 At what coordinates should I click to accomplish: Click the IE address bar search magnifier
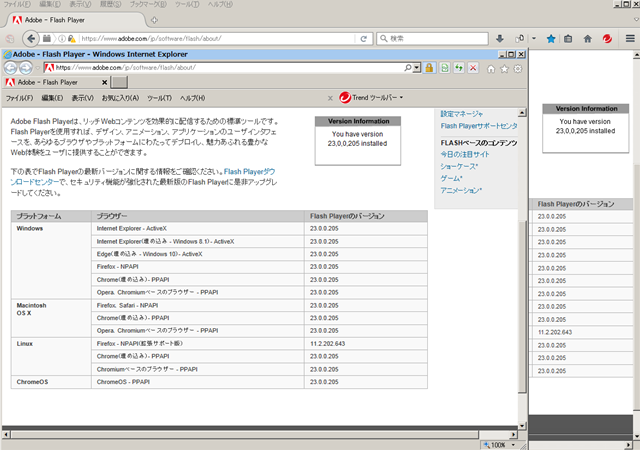[408, 68]
